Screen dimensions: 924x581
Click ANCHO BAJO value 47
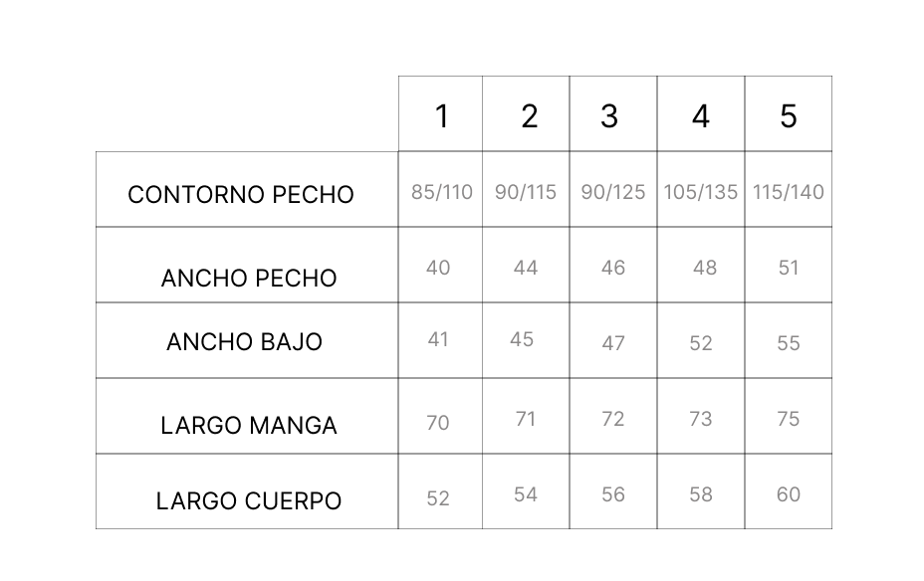[x=613, y=343]
